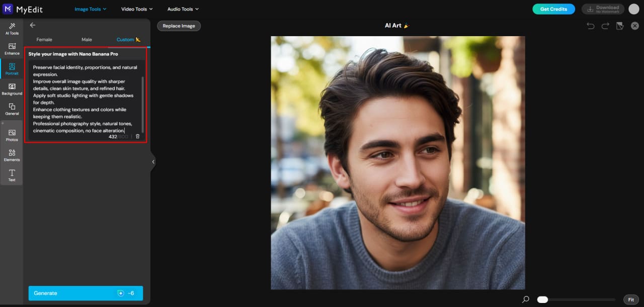
Task: Click the prompt text box scrollbar
Action: (x=143, y=104)
